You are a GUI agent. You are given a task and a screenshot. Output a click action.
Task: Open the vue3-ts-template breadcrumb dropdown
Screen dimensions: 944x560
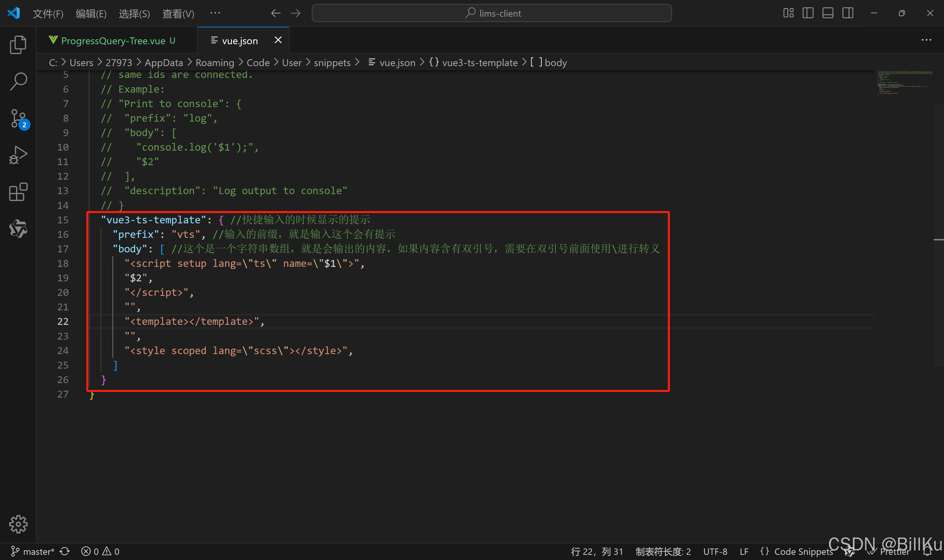(479, 63)
